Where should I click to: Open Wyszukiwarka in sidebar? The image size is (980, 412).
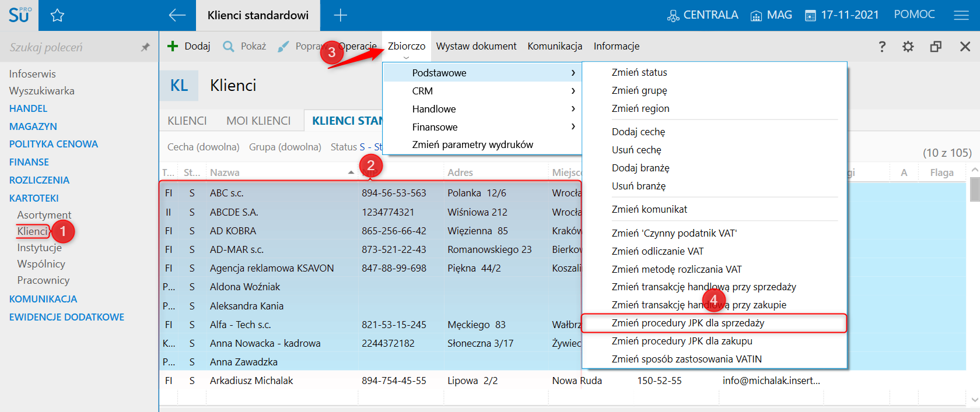click(42, 91)
